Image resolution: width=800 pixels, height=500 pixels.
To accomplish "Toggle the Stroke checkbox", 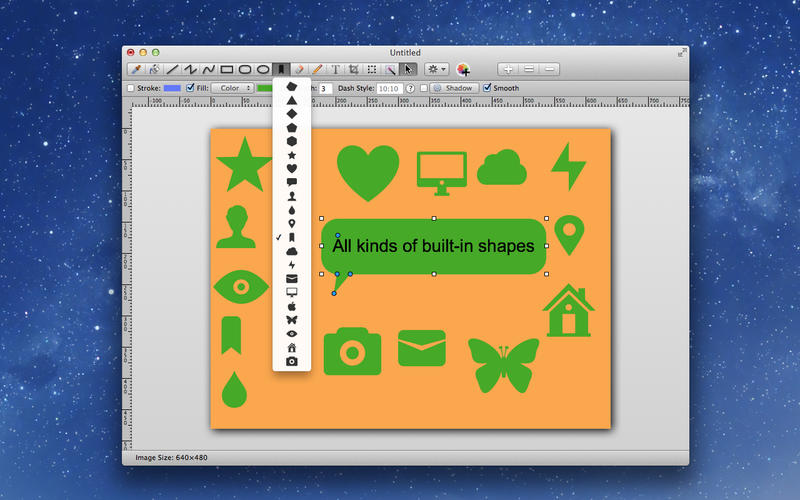I will pyautogui.click(x=131, y=88).
